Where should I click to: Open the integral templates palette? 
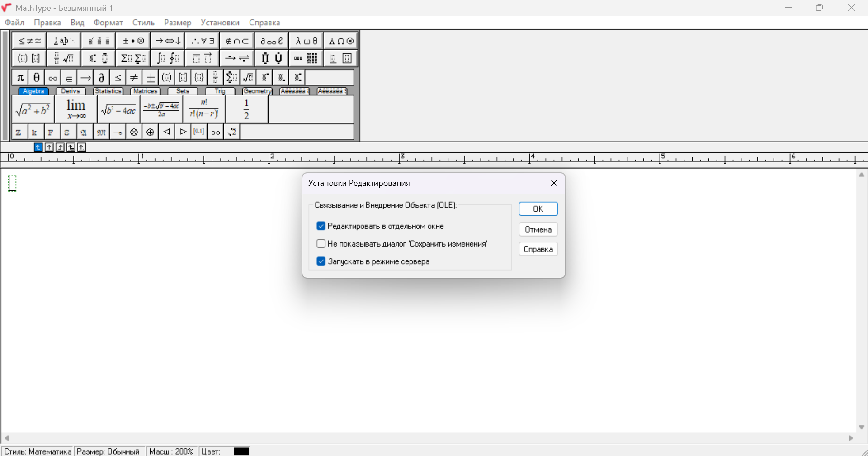pos(168,58)
